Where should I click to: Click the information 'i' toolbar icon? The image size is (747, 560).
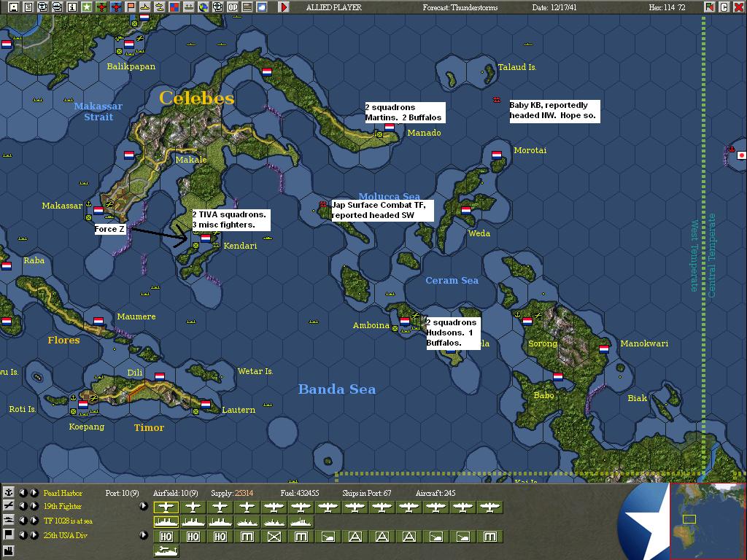point(71,7)
